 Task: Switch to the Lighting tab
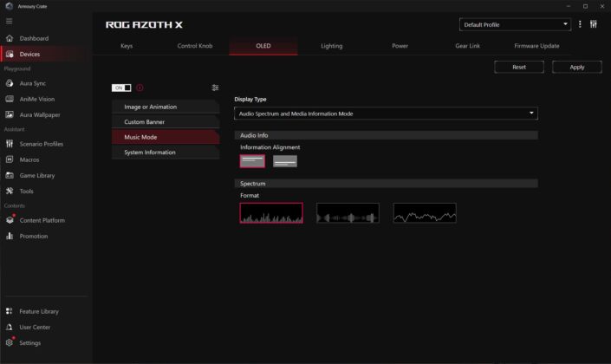pyautogui.click(x=332, y=46)
